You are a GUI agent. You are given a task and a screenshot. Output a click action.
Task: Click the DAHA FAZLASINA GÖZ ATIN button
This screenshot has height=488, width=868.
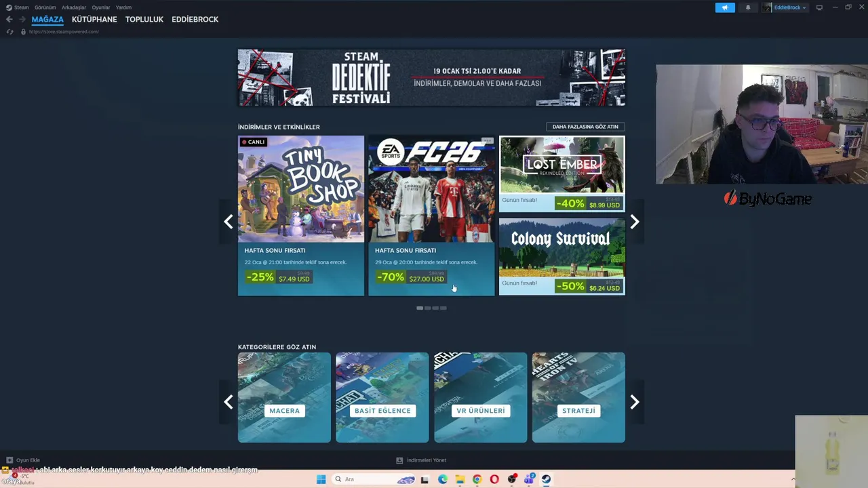click(x=585, y=127)
